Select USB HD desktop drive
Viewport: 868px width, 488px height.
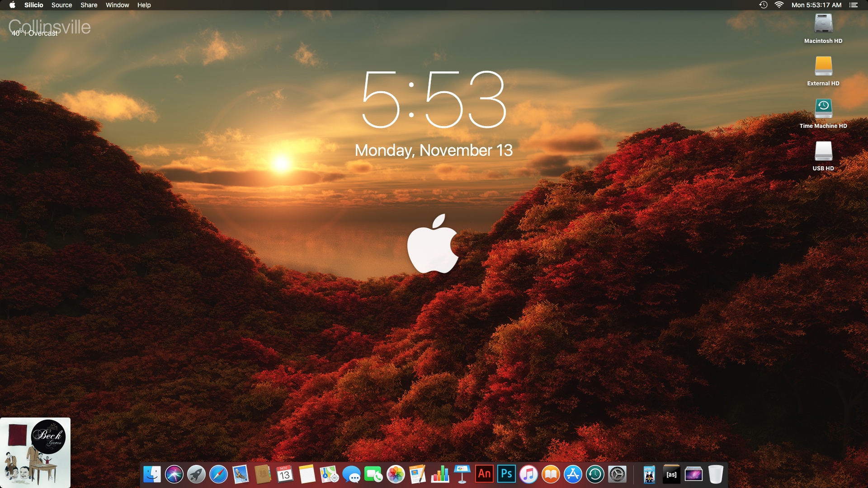pos(823,156)
